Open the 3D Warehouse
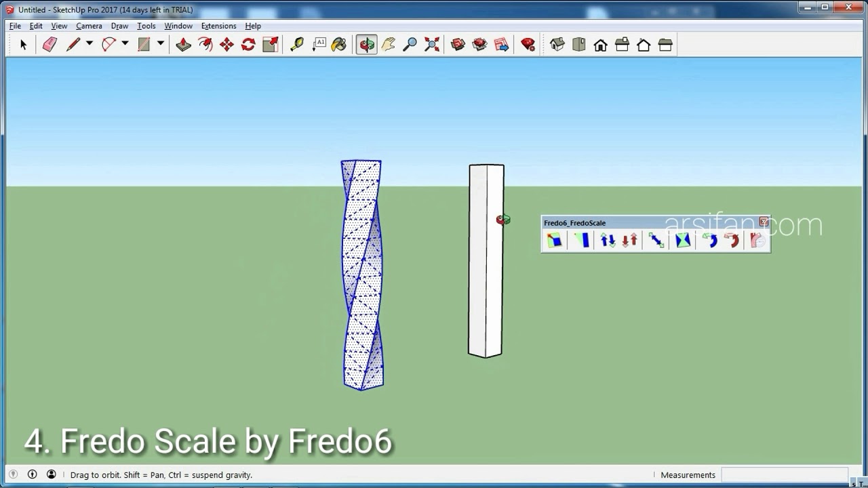Image resolution: width=868 pixels, height=488 pixels. pos(458,45)
